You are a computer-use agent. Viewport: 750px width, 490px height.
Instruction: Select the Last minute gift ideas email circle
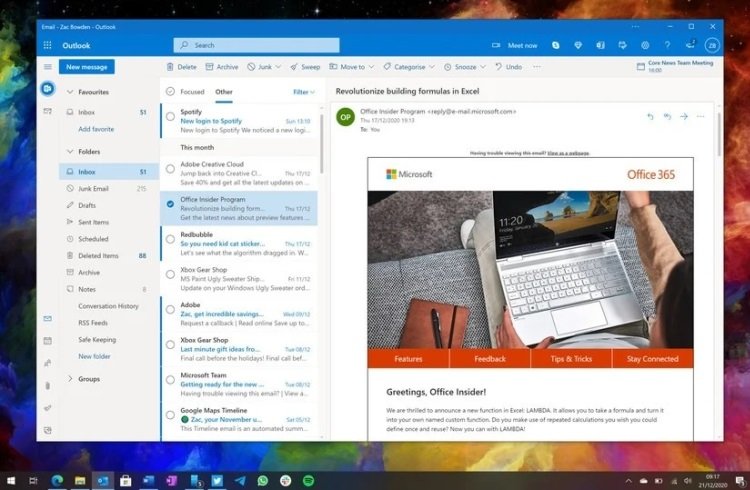[x=170, y=345]
